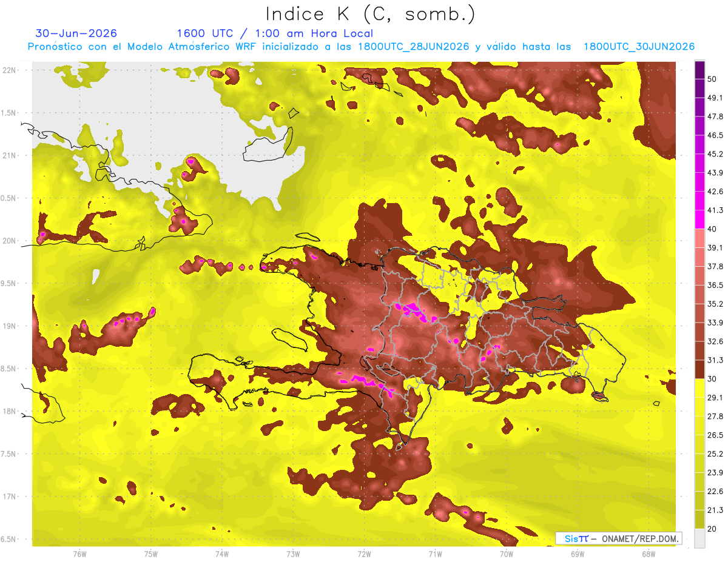Click colorbar value "21.3"
The width and height of the screenshot is (728, 562).
click(x=715, y=510)
